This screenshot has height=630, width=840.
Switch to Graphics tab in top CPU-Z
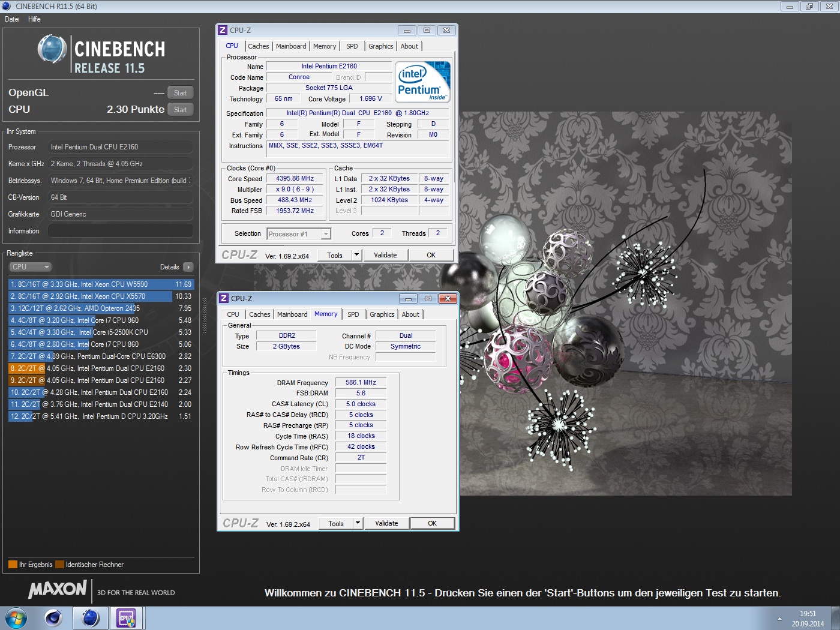pos(381,46)
